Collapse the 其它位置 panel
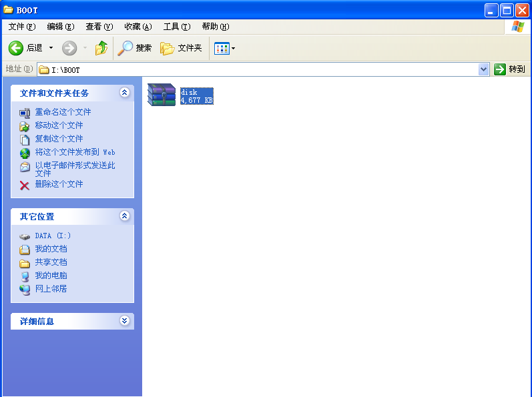Screen dimensions: 532x397 [125, 216]
